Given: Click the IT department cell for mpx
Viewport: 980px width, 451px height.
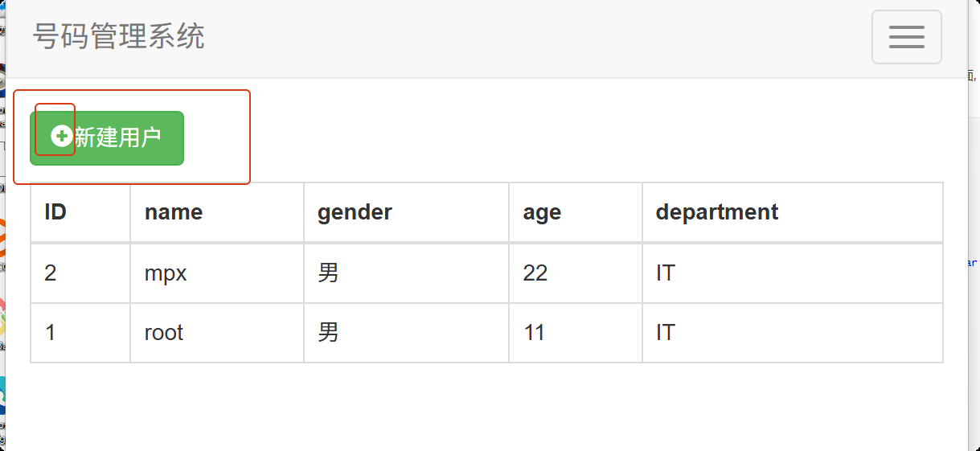Looking at the screenshot, I should pyautogui.click(x=666, y=273).
